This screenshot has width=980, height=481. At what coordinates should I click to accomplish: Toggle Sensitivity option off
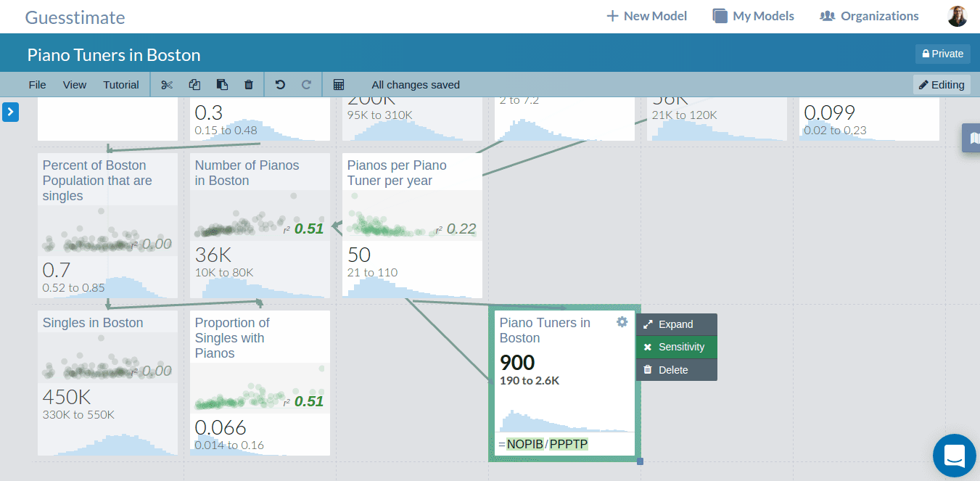coord(676,347)
